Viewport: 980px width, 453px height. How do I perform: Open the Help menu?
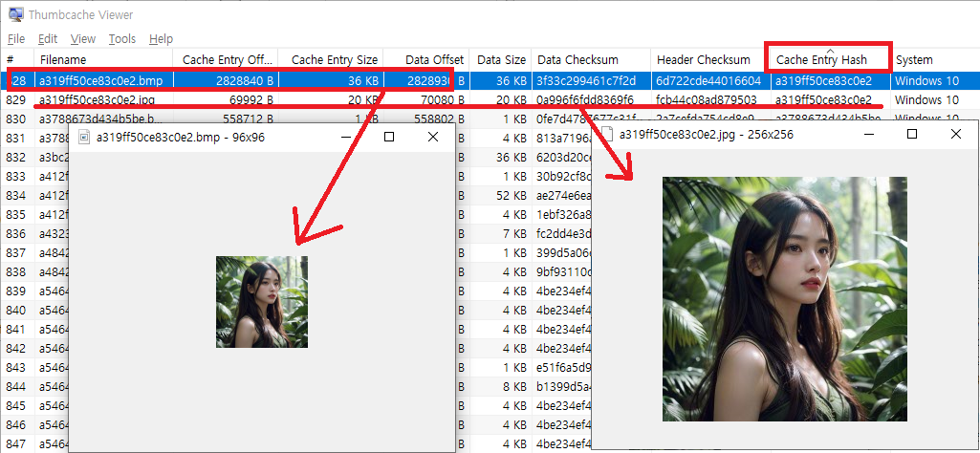pos(162,39)
